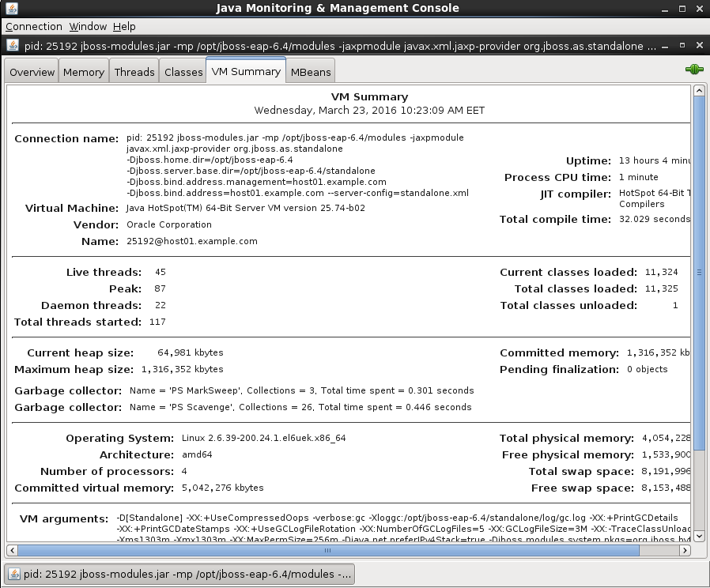Click the Total classes unloaded value 1
The image size is (710, 588).
click(x=675, y=306)
